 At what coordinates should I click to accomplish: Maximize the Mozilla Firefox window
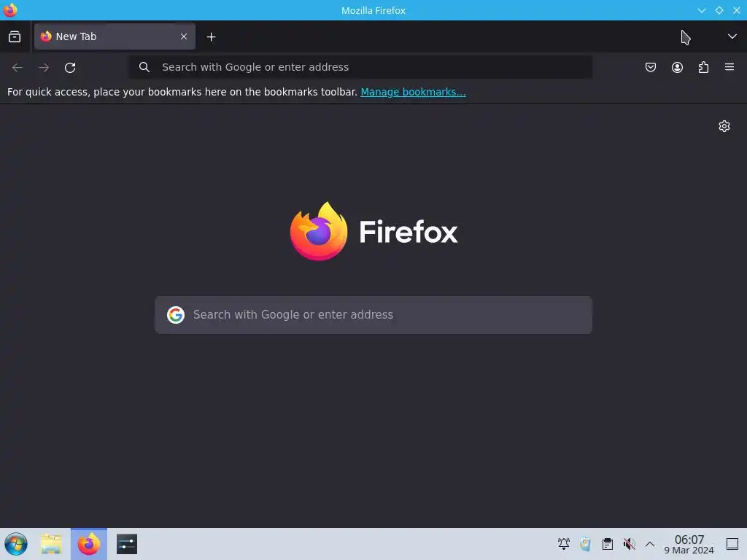[719, 10]
